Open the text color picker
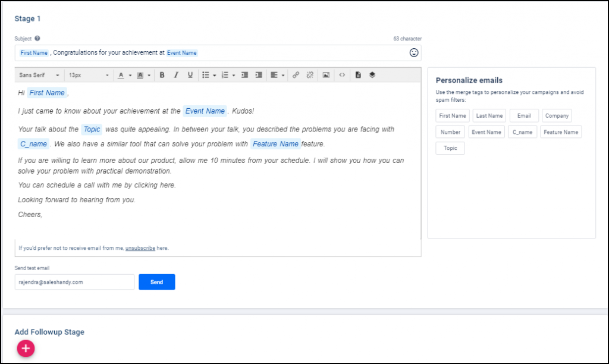This screenshot has height=364, width=609. pos(122,75)
